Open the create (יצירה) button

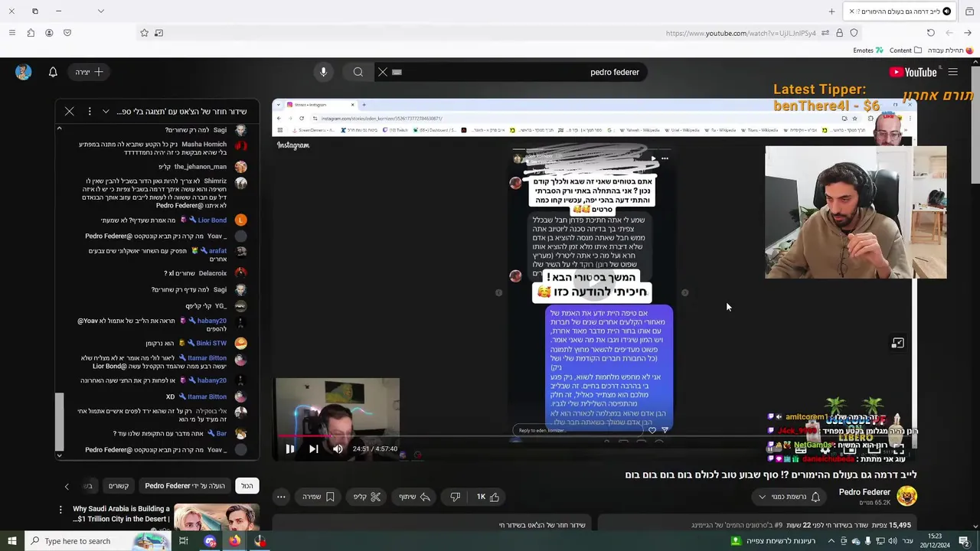point(90,72)
